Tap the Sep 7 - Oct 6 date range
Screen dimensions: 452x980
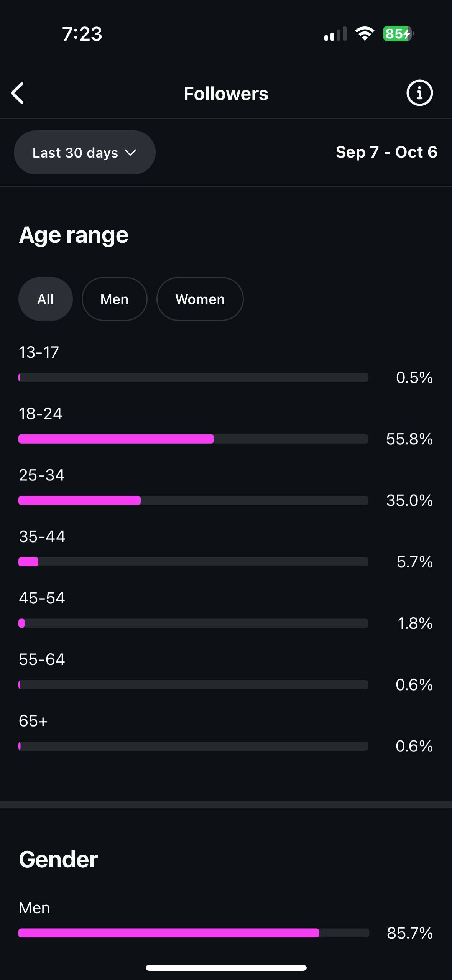[386, 152]
